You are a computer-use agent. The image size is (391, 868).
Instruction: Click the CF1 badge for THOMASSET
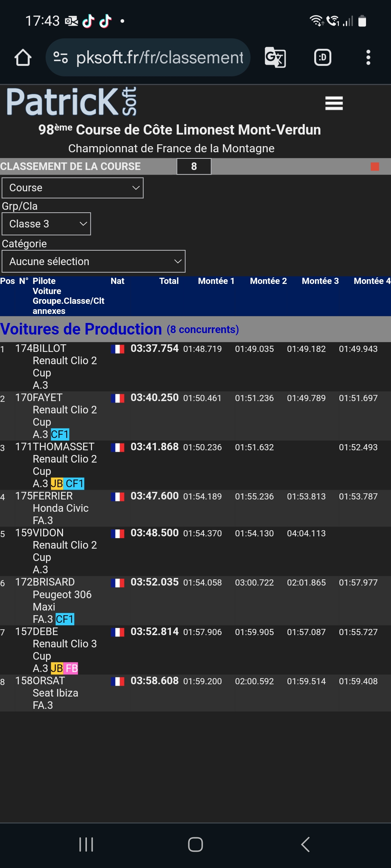tap(75, 484)
